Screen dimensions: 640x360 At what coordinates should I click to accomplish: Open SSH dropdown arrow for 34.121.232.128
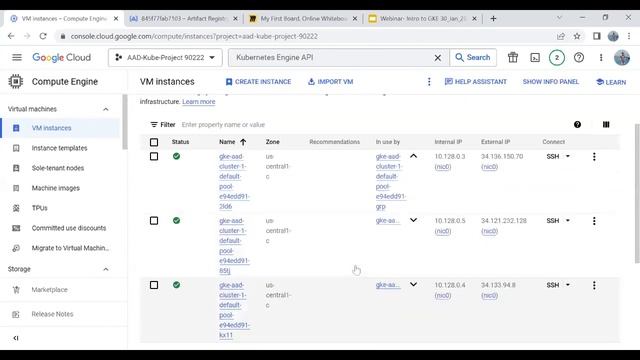pos(568,220)
